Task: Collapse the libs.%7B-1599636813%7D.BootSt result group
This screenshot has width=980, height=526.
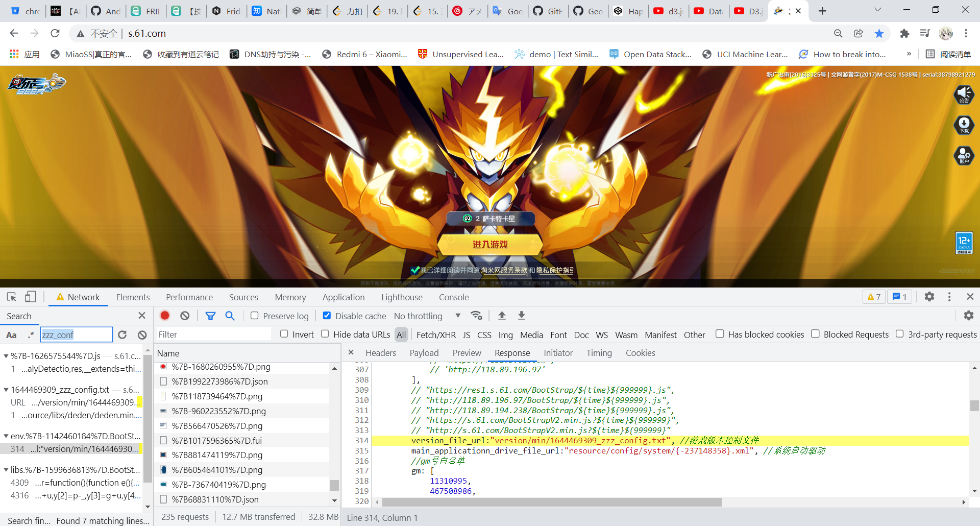Action: [x=6, y=470]
